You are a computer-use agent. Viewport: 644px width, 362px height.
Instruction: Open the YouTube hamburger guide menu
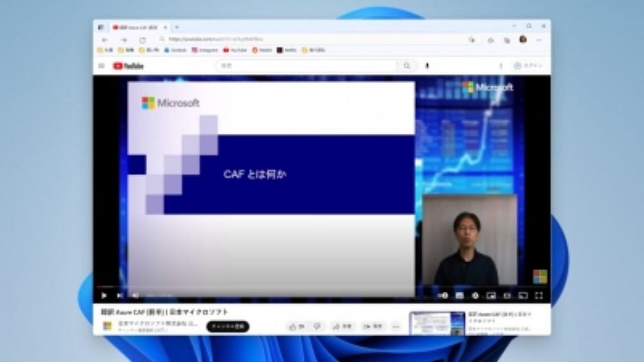pos(102,66)
